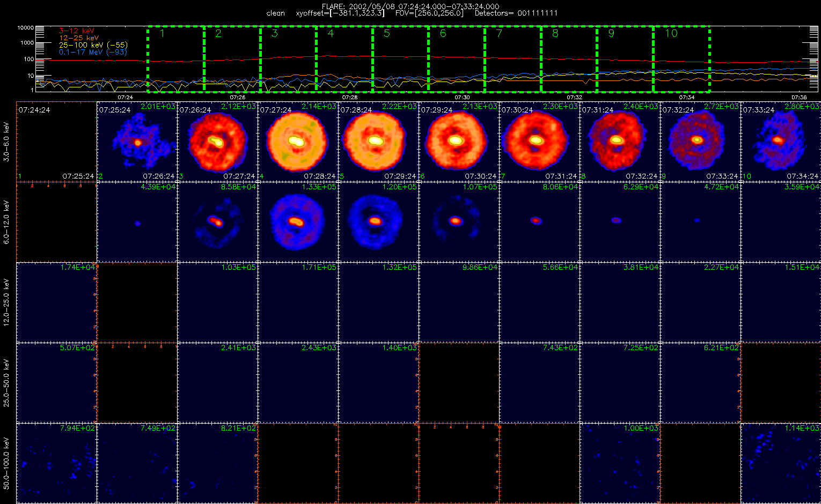
Task: Click the 12-25 keV value '3.81E+04'
Action: 641,267
